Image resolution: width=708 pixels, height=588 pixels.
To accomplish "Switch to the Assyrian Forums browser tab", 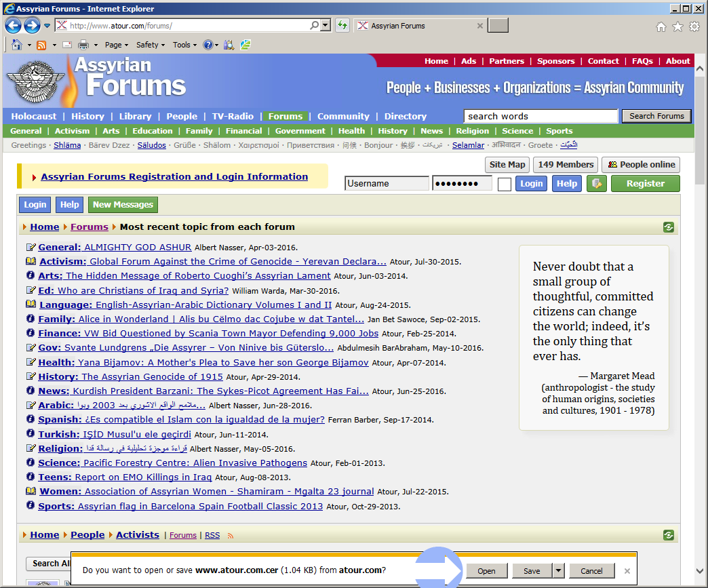I will click(420, 26).
